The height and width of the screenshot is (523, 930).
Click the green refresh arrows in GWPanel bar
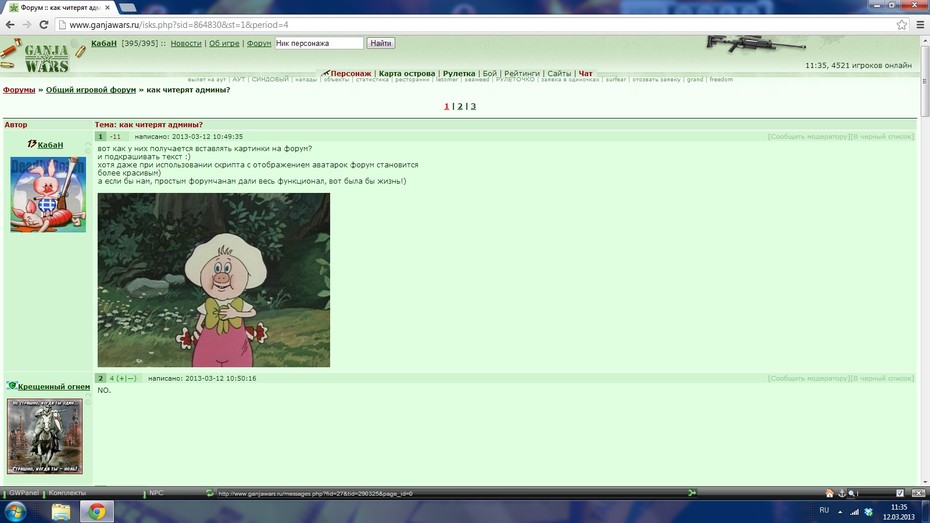tap(210, 493)
